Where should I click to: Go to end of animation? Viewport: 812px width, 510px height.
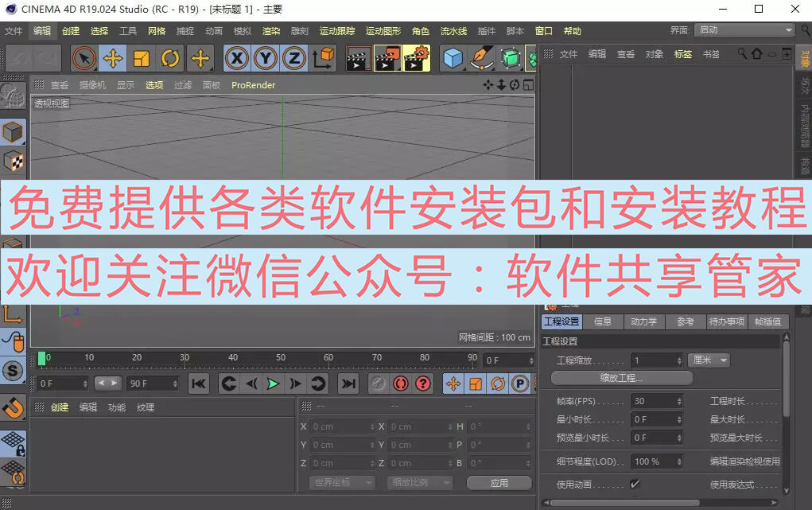[348, 383]
